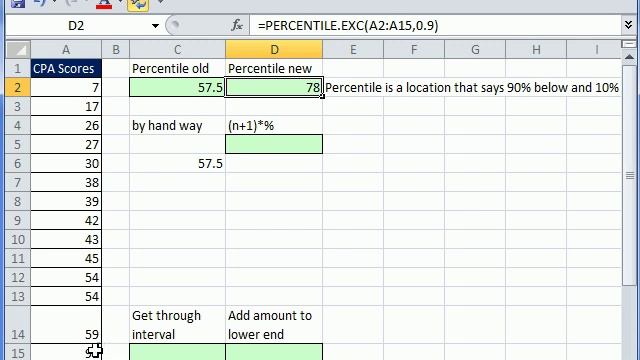Select cell containing 17
The width and height of the screenshot is (640, 360).
coord(66,107)
